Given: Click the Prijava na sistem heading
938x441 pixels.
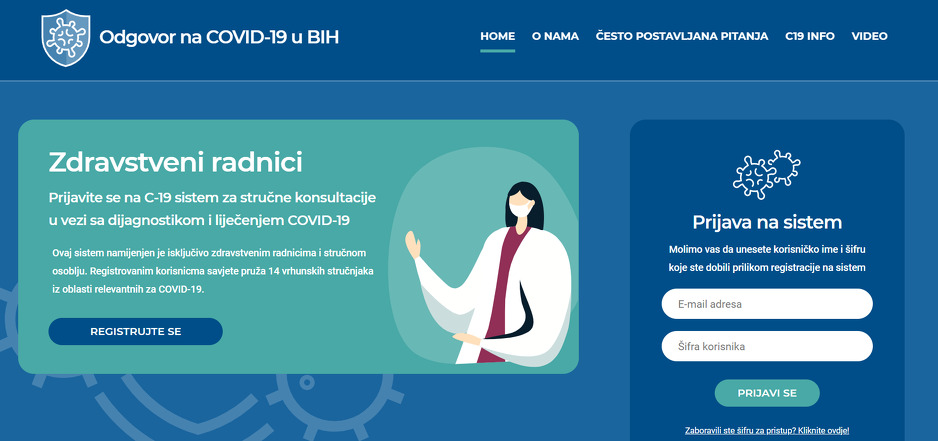Looking at the screenshot, I should [x=767, y=223].
